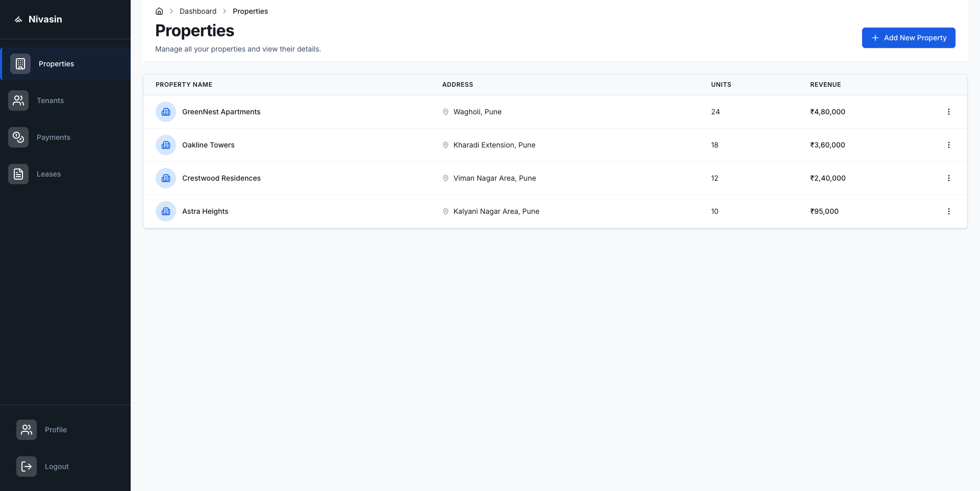
Task: Click the location pin beside Wagholi, Pune
Action: (445, 112)
